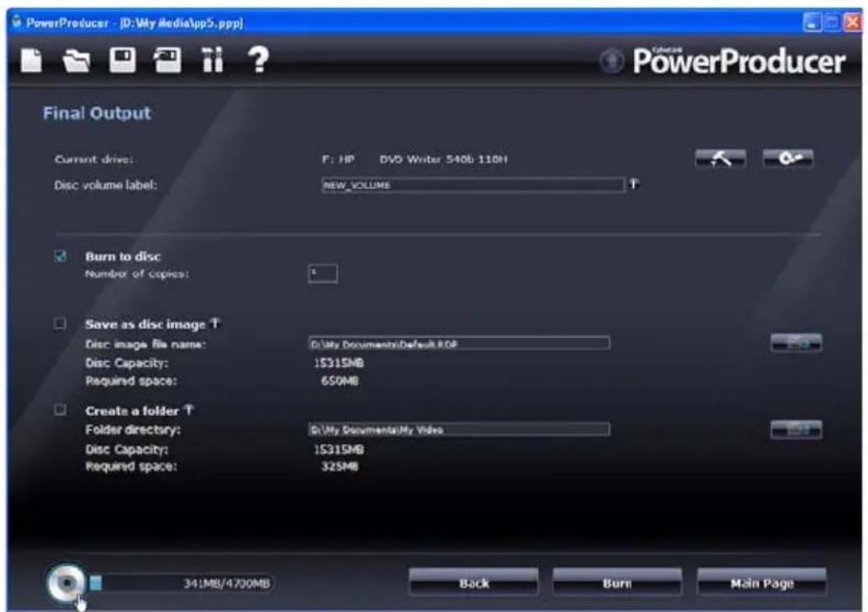868x612 pixels.
Task: Click the 'Burn to disc' label
Action: click(123, 256)
